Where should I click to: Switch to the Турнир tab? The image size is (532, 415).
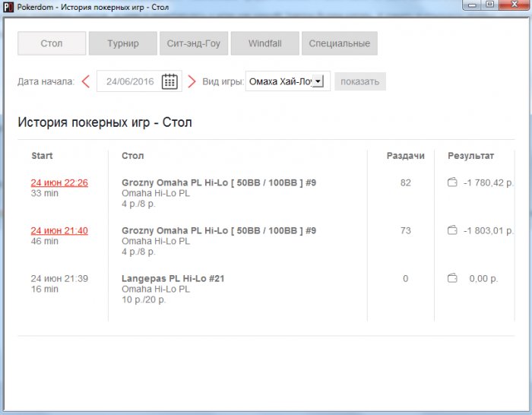pos(123,43)
